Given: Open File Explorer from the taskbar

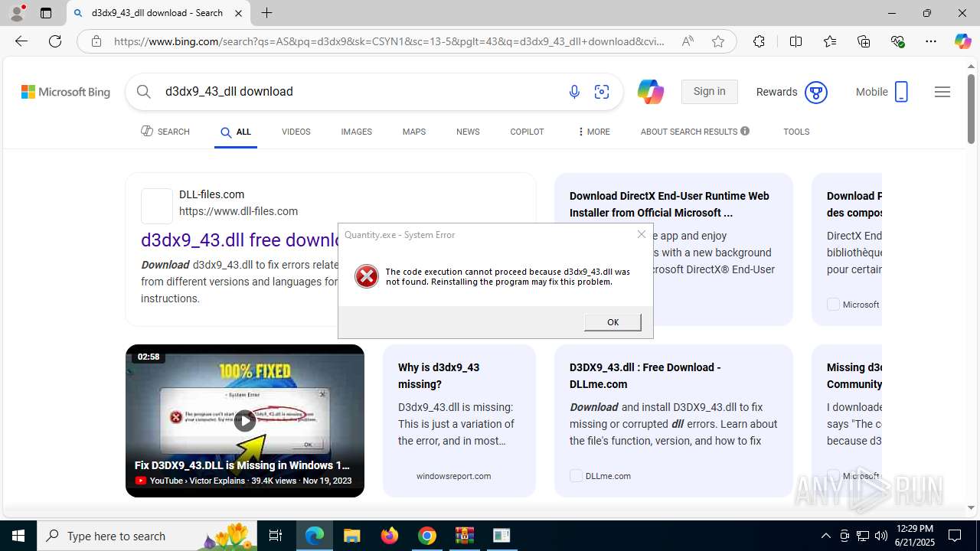Looking at the screenshot, I should tap(351, 536).
